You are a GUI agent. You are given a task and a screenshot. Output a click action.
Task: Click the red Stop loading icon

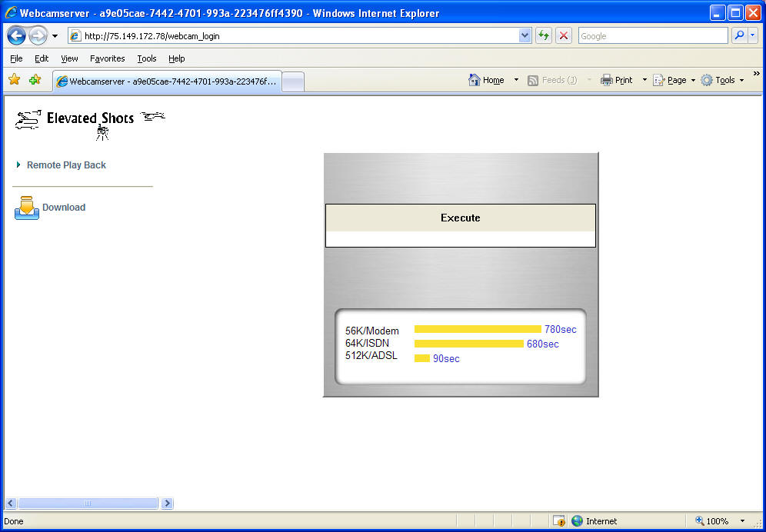click(x=564, y=35)
